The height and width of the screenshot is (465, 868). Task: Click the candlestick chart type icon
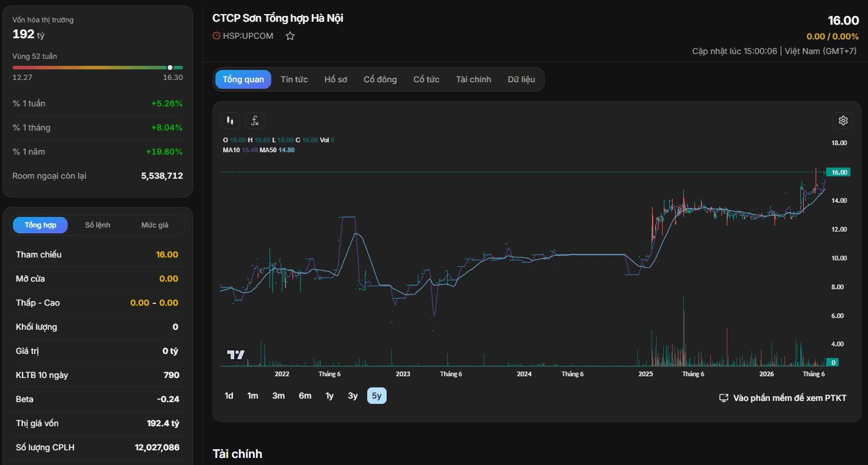[230, 121]
